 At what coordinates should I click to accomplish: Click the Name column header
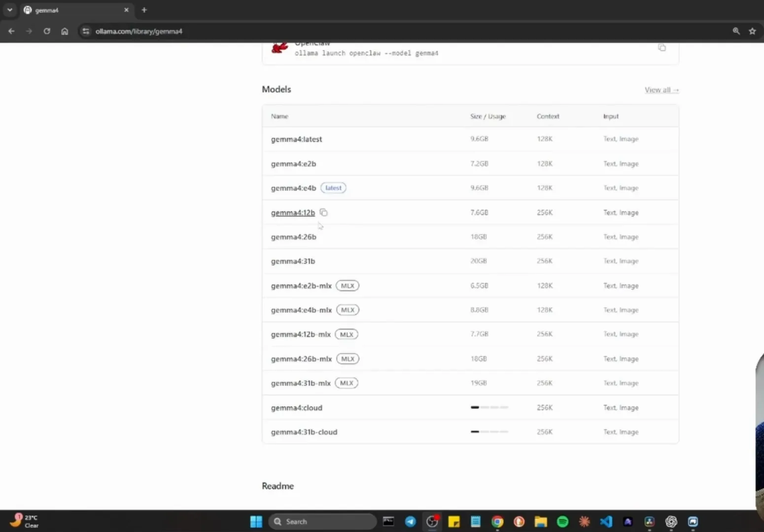[279, 116]
